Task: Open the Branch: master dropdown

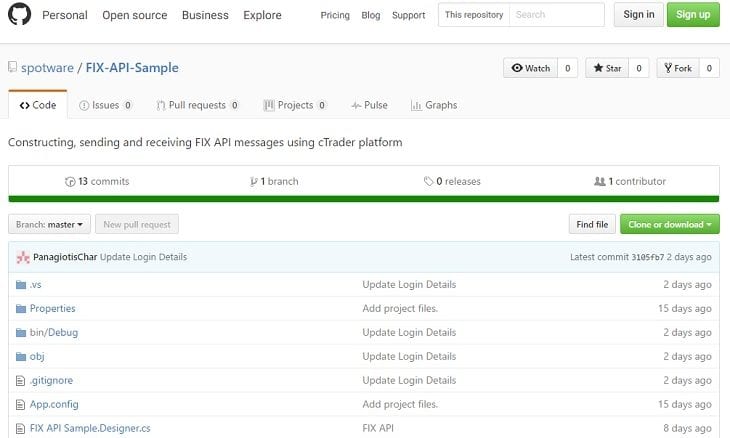Action: (x=49, y=224)
